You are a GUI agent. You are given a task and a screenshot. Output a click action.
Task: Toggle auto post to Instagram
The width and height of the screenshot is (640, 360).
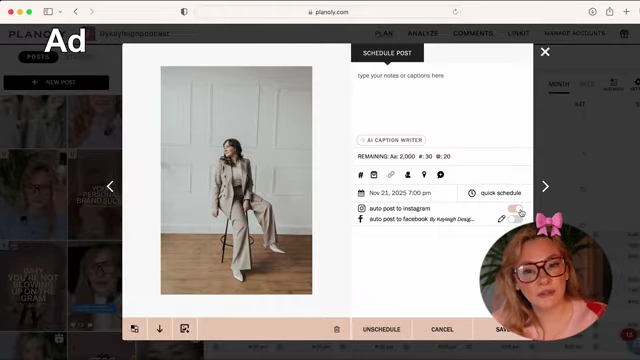(x=515, y=209)
